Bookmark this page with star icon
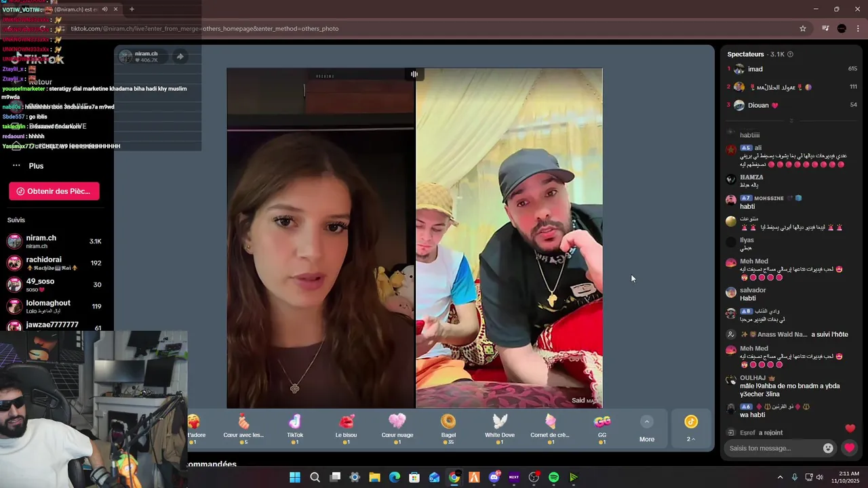The image size is (868, 488). pos(803,28)
